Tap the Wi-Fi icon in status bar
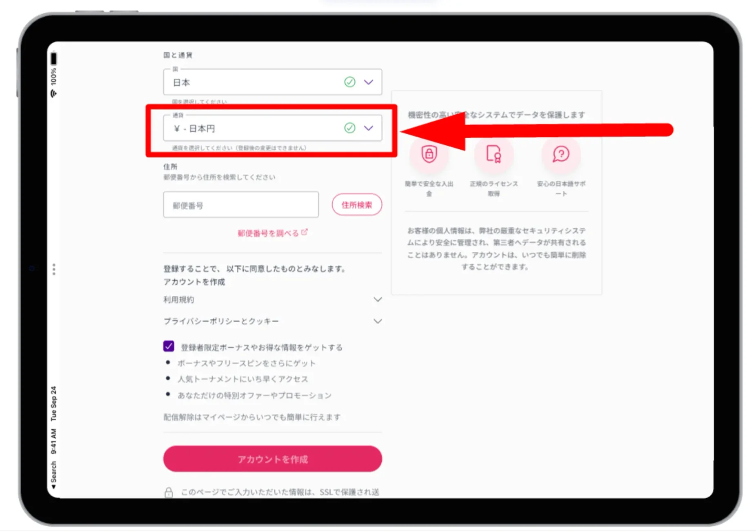The height and width of the screenshot is (532, 756). coord(53,93)
